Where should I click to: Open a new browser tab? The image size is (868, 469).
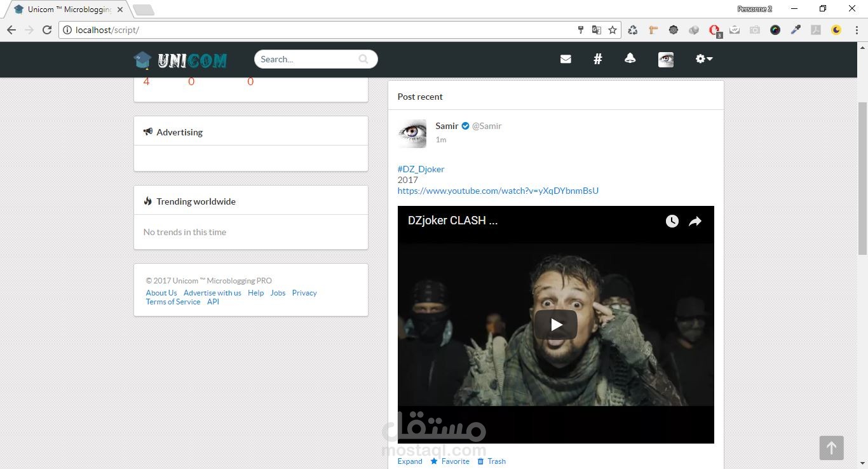(144, 10)
